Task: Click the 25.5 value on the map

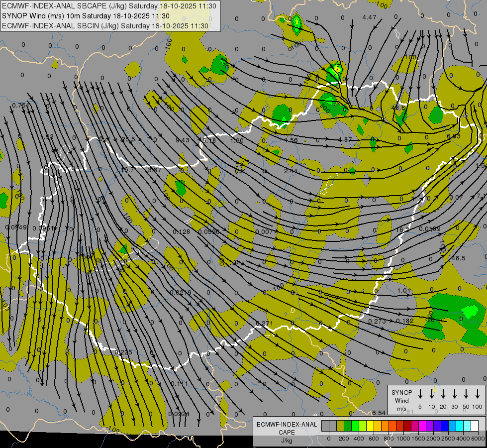Action: coord(128,139)
